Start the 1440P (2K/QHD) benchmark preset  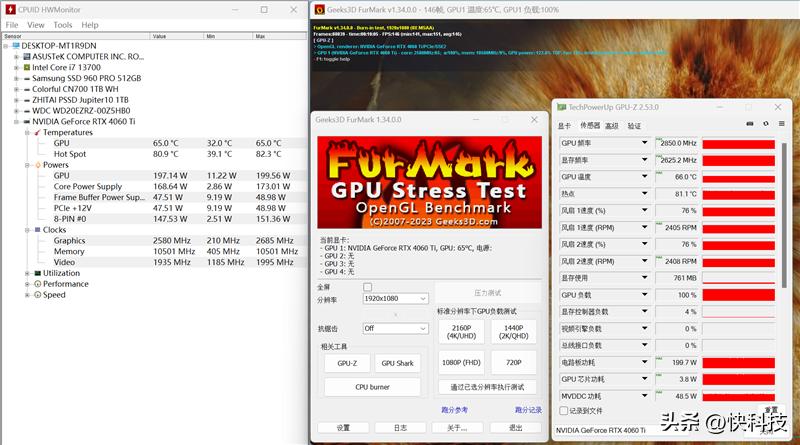[x=514, y=332]
